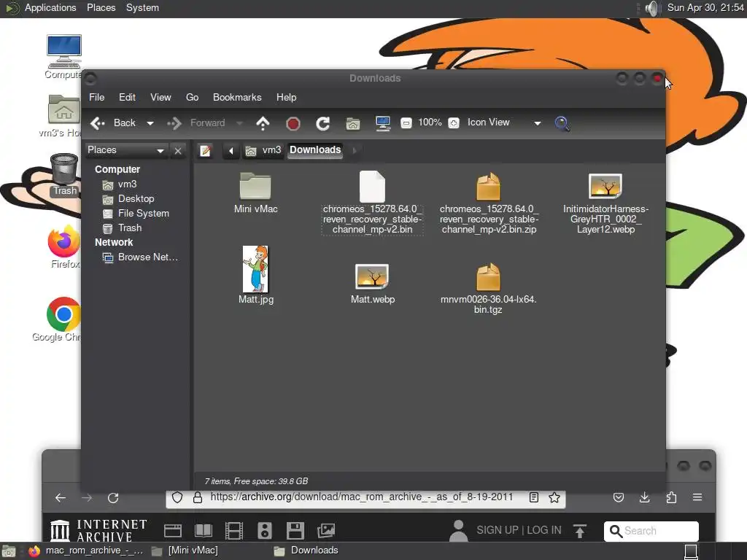The height and width of the screenshot is (560, 747).
Task: Open file search magnifier icon
Action: click(562, 123)
